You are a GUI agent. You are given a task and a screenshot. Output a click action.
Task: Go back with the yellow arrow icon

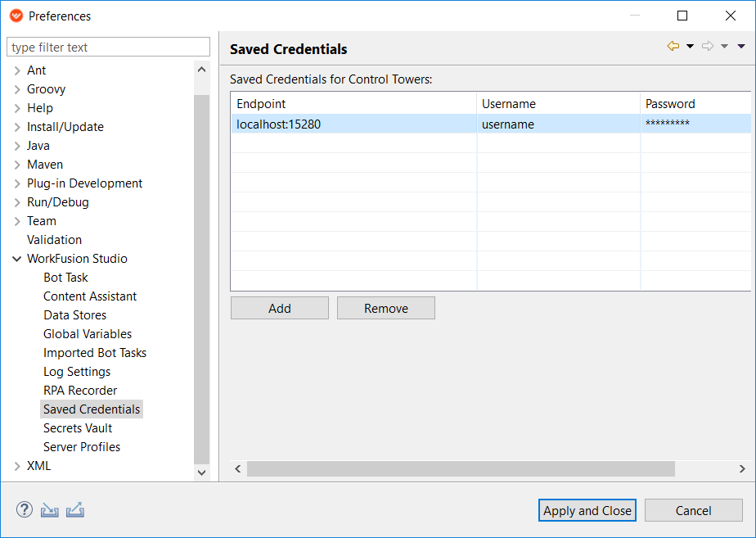click(x=673, y=46)
